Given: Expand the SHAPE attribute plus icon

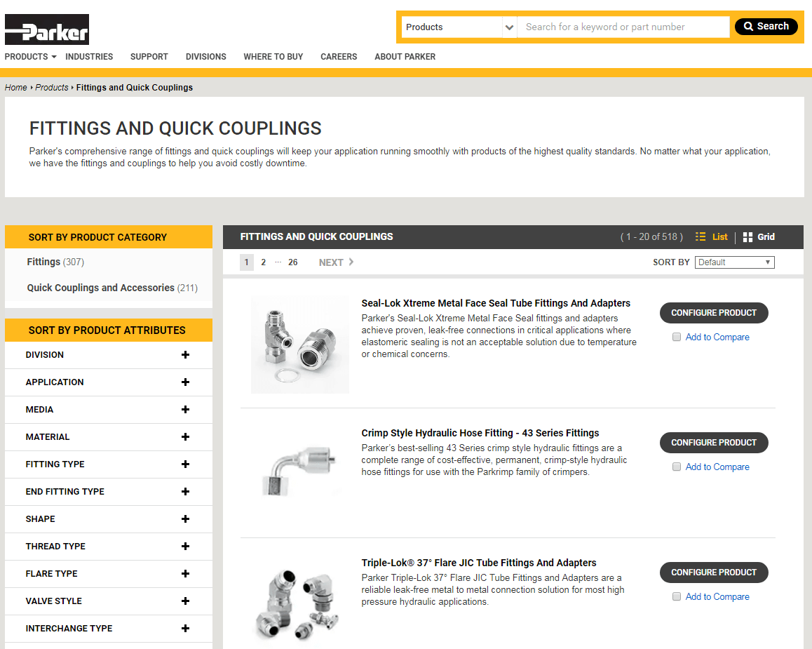Looking at the screenshot, I should 185,519.
